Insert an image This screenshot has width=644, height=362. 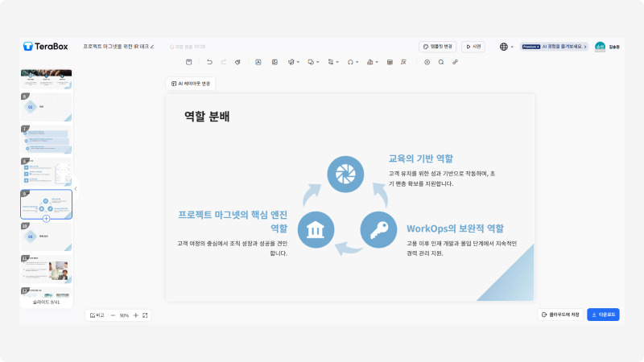[275, 62]
